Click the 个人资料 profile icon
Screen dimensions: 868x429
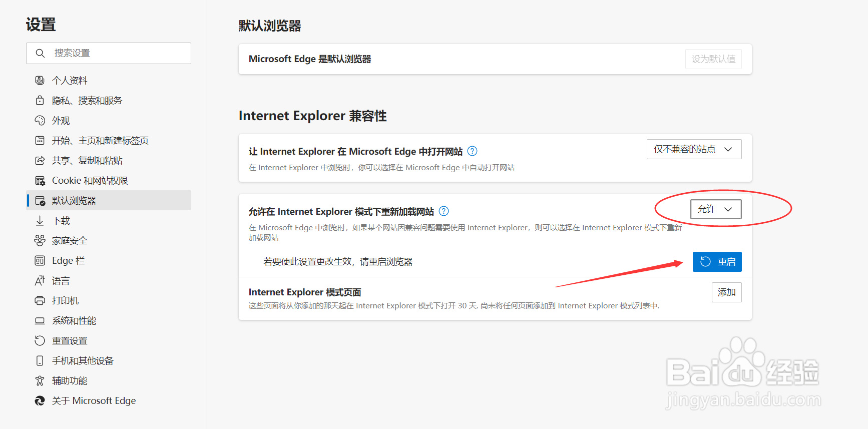40,80
